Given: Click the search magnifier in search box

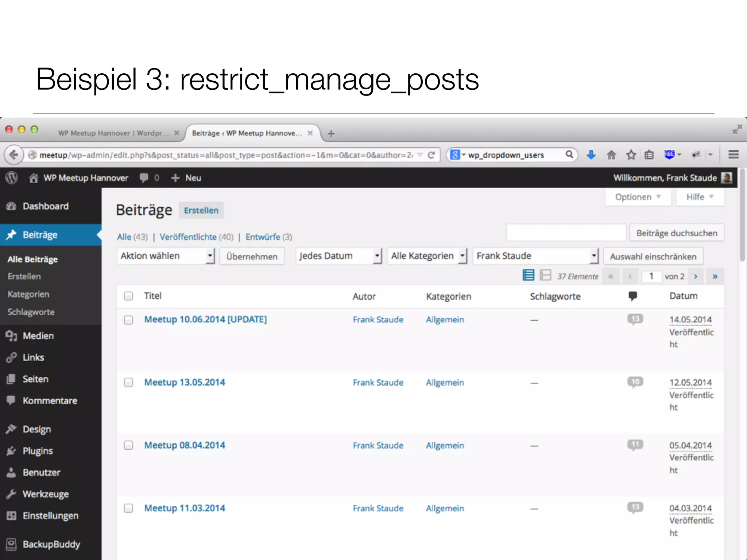Looking at the screenshot, I should [x=569, y=155].
